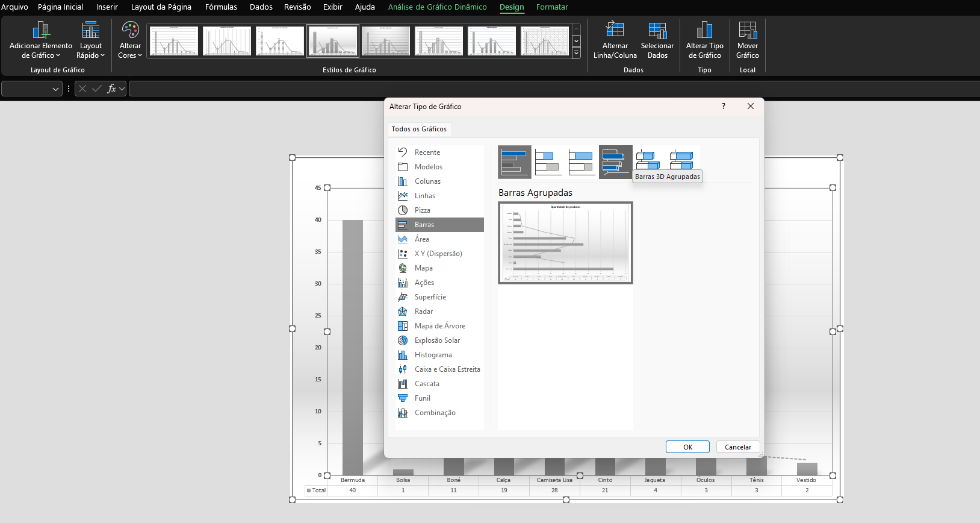Confirm dialog with OK button
The image size is (980, 523).
(x=687, y=447)
